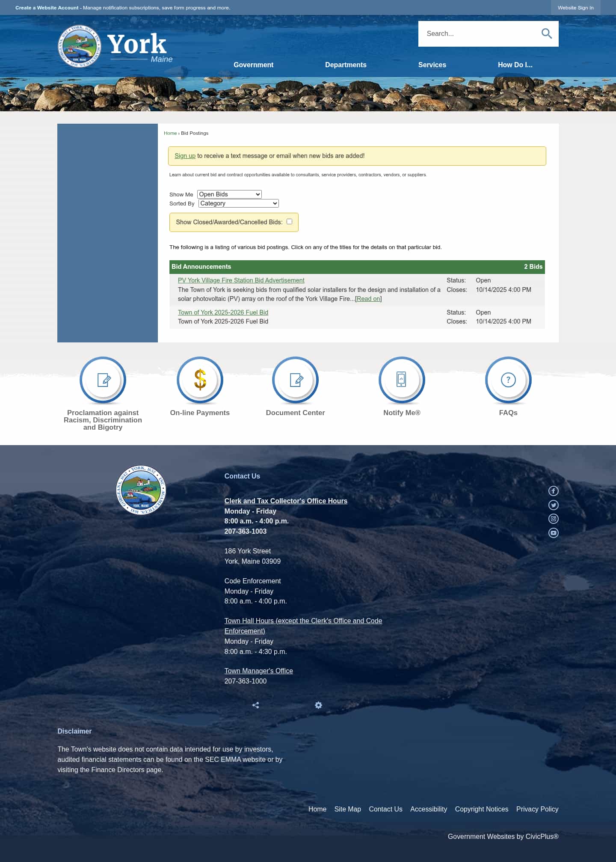Open the YouTube social icon
Screen dimensions: 616x862
pos(553,533)
